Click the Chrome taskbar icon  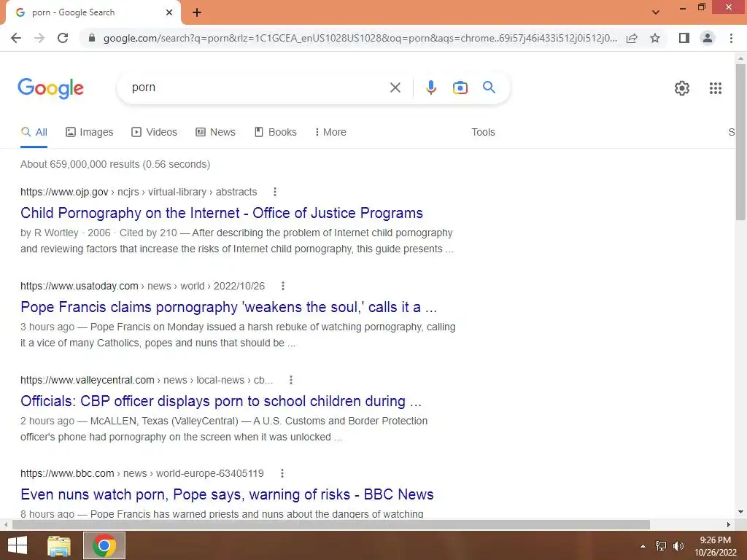(x=104, y=545)
